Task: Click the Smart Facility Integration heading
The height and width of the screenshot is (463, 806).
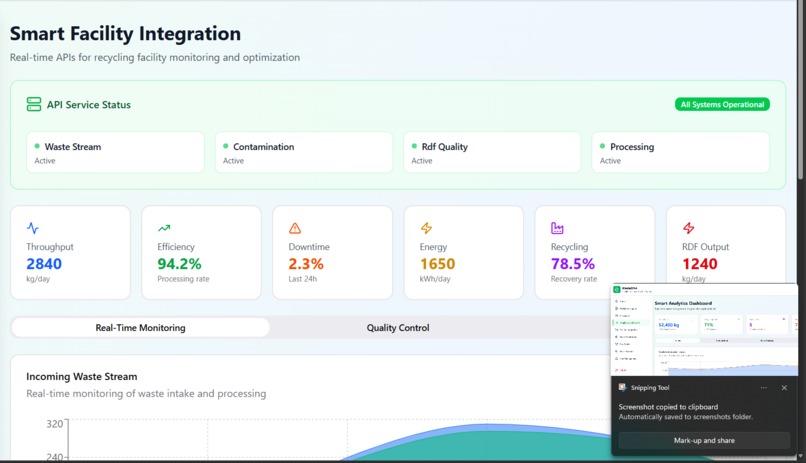Action: [x=125, y=33]
